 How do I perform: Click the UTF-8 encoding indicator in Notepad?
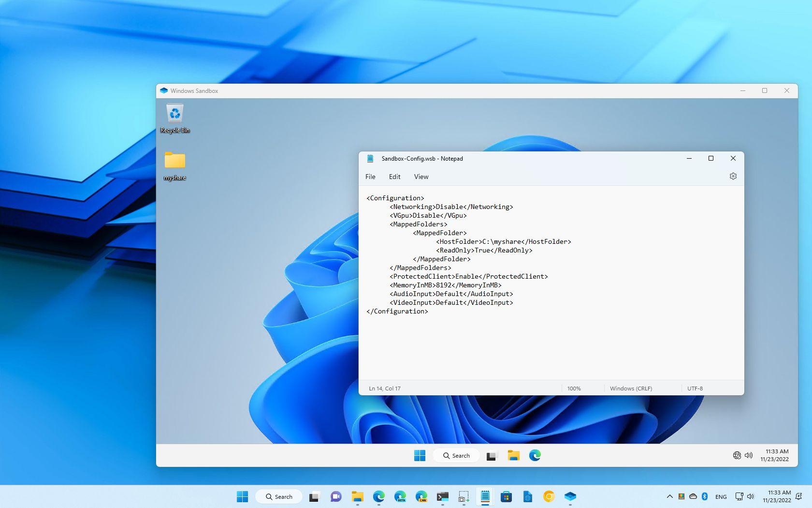click(695, 388)
